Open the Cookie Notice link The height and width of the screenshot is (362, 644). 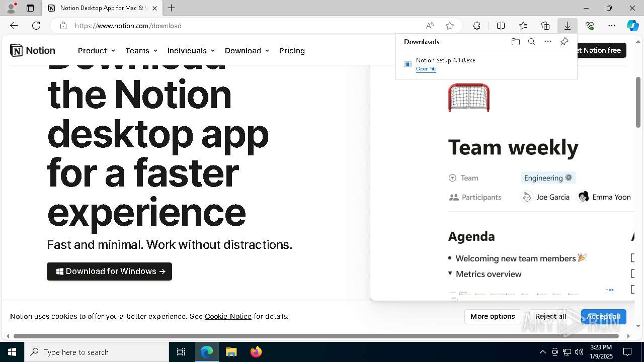click(x=228, y=316)
